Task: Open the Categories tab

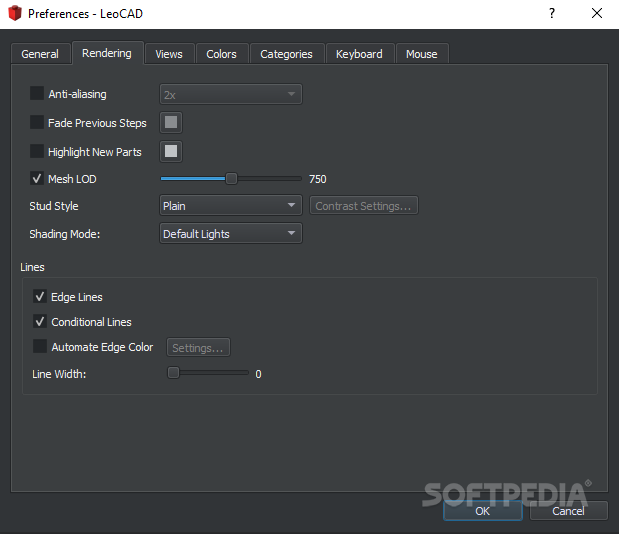Action: coord(286,54)
